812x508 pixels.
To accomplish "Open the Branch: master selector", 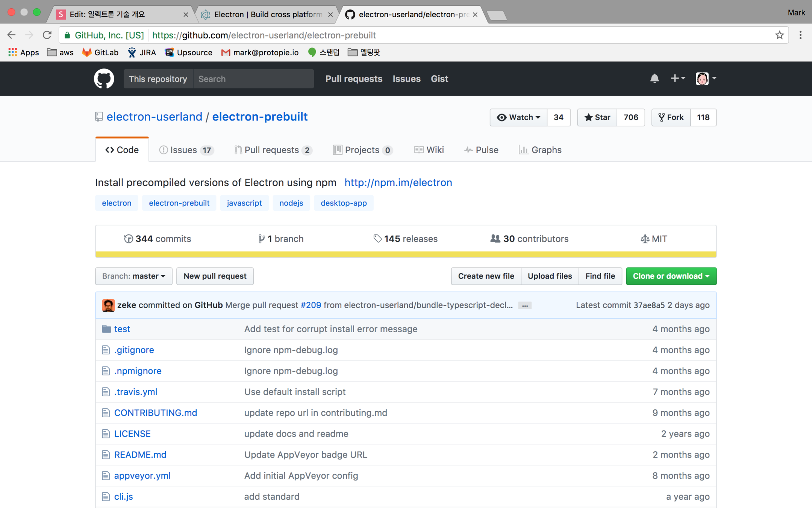I will (133, 276).
